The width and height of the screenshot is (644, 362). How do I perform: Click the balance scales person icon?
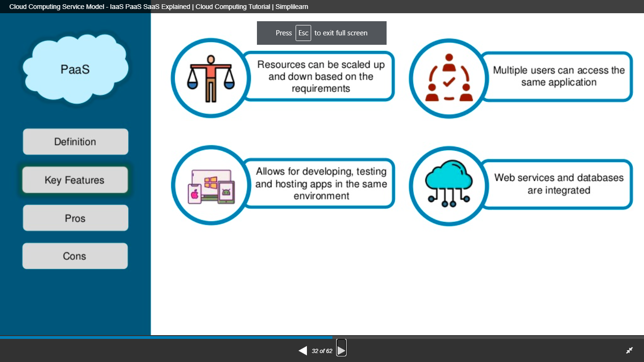[211, 78]
